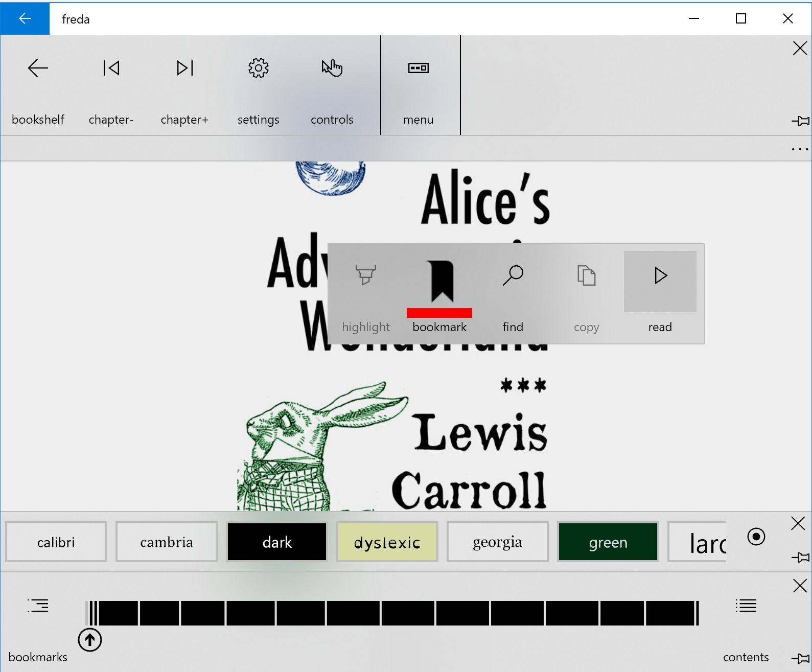Apply the calibri font theme
Viewport: 812px width, 672px height.
(56, 542)
